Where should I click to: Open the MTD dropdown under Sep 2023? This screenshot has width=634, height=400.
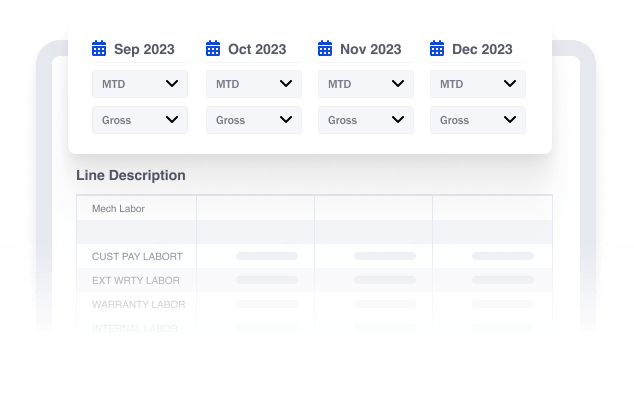[x=140, y=84]
